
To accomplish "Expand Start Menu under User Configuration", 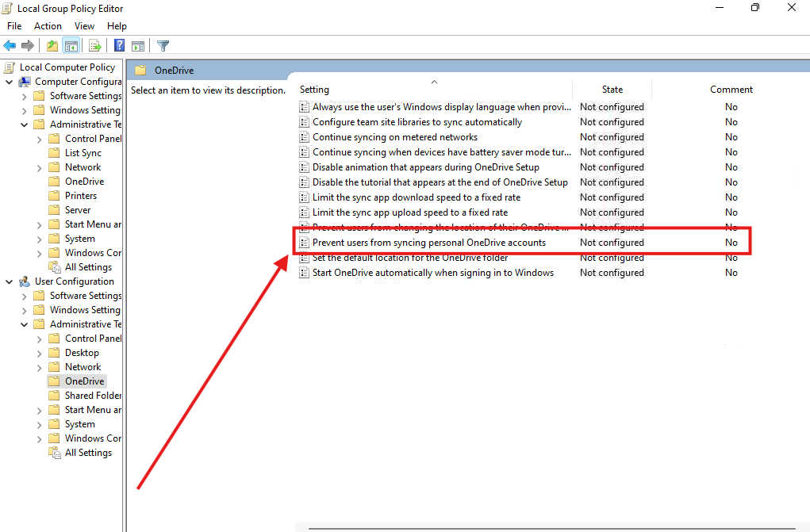I will coord(39,410).
